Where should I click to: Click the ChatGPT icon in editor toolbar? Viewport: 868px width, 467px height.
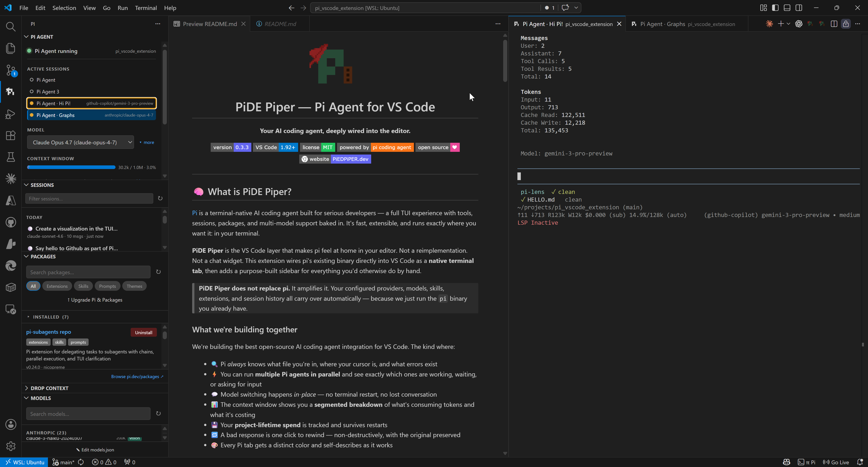click(x=799, y=24)
